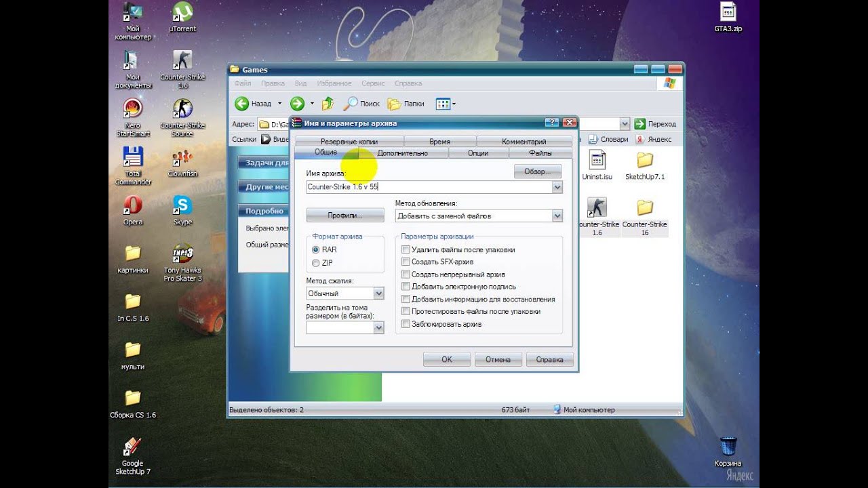Viewport: 868px width, 488px height.
Task: Switch to Файлы tab
Action: tap(540, 153)
